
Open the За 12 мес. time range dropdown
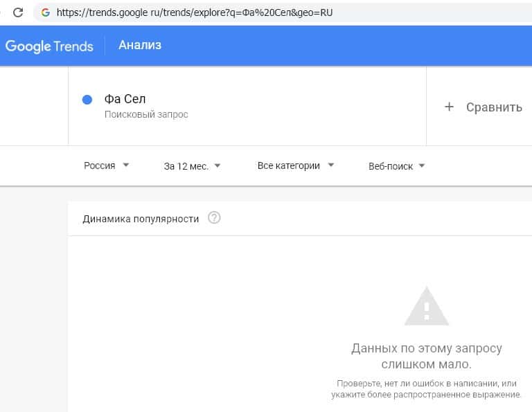(x=192, y=165)
